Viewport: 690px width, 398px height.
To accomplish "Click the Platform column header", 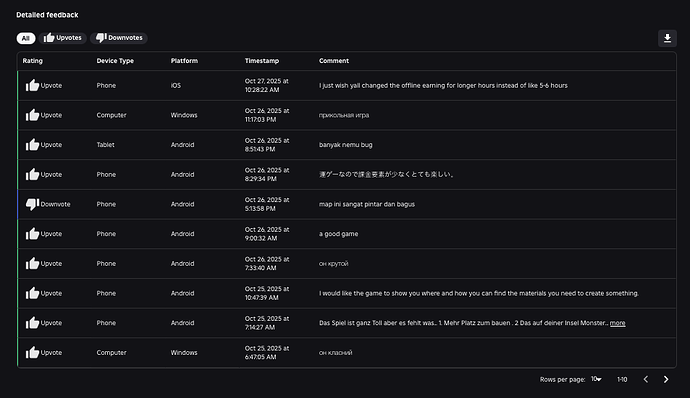I will [x=184, y=61].
